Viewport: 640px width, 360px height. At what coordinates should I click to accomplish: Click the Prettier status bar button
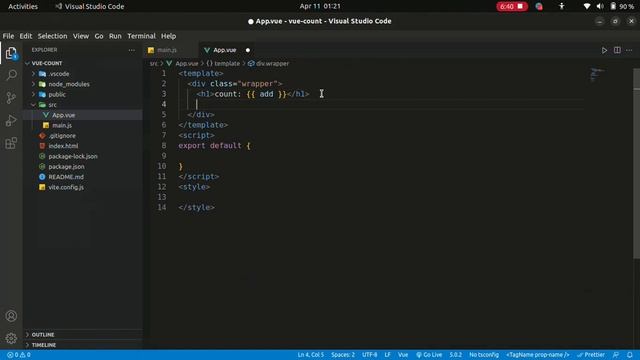pos(591,355)
